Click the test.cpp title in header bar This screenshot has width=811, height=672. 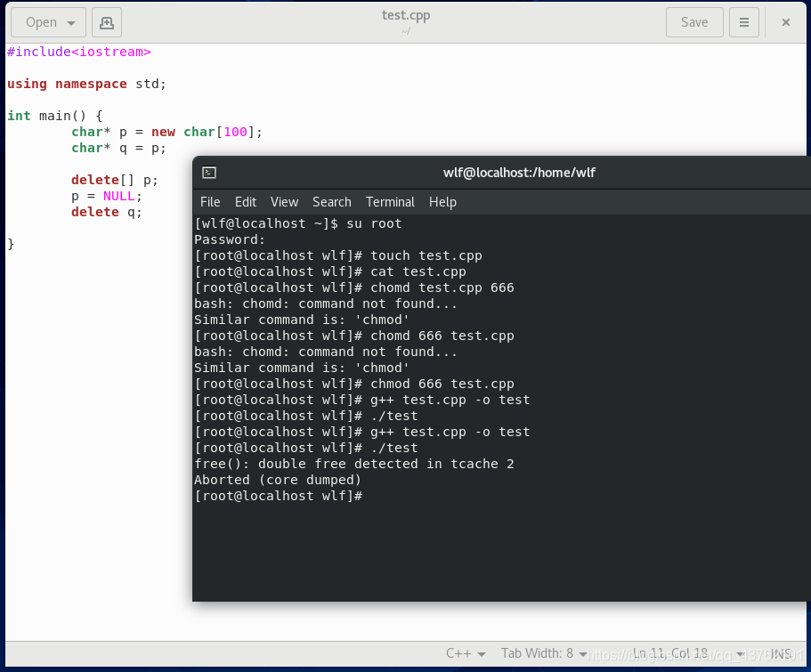[406, 15]
